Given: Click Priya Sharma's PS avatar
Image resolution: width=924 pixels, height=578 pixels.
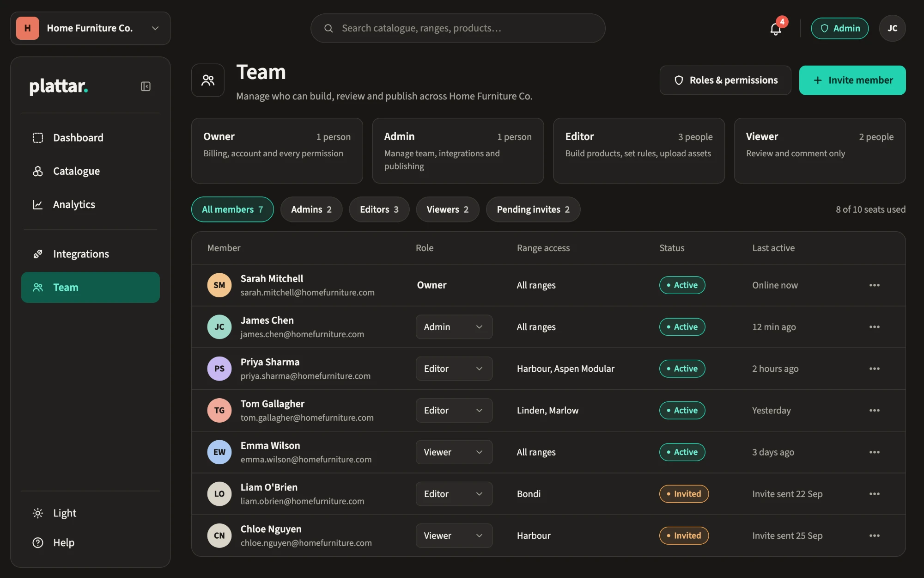Looking at the screenshot, I should coord(219,369).
